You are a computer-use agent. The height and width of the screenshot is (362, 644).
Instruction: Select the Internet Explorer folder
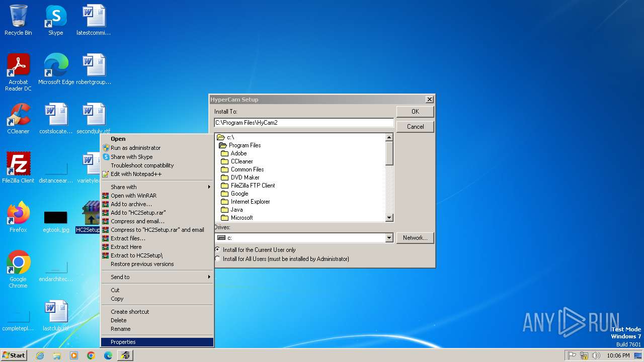pos(246,202)
